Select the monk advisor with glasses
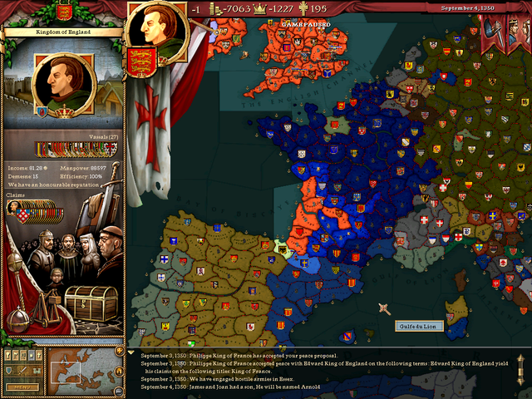Image resolution: width=532 pixels, height=399 pixels. click(x=111, y=251)
